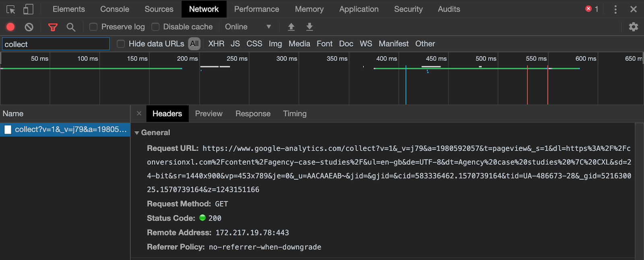Filter requests by JS
Viewport: 644px width, 260px height.
coord(235,44)
